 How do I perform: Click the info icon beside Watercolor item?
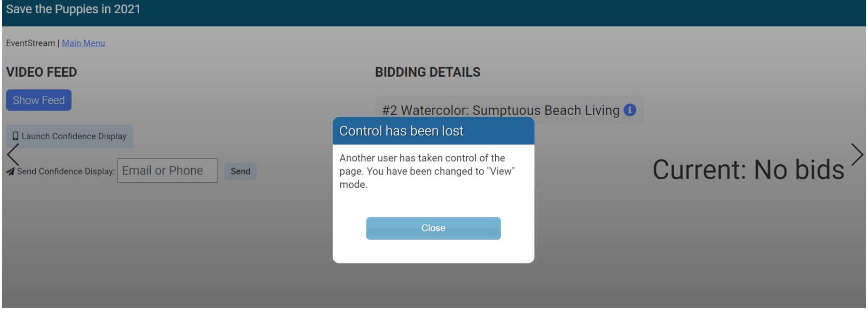pos(629,110)
